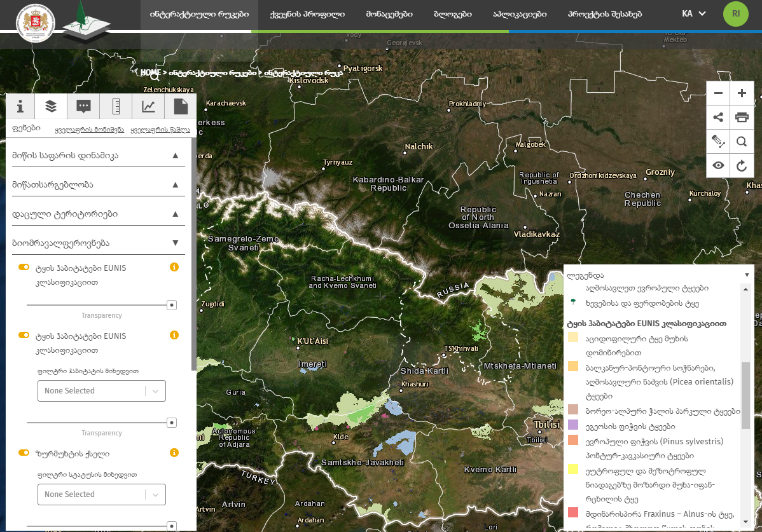Image resolution: width=762 pixels, height=532 pixels.
Task: Reset the map with the refresh arrow icon
Action: tap(742, 165)
